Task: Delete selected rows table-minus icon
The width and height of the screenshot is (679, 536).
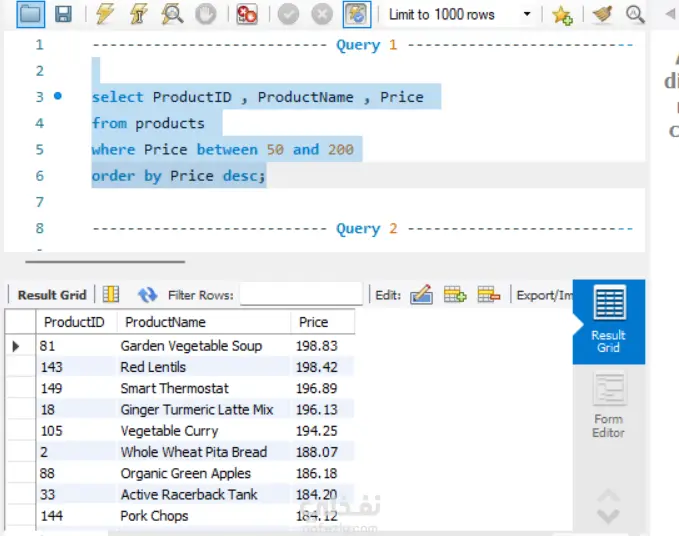Action: [x=488, y=294]
